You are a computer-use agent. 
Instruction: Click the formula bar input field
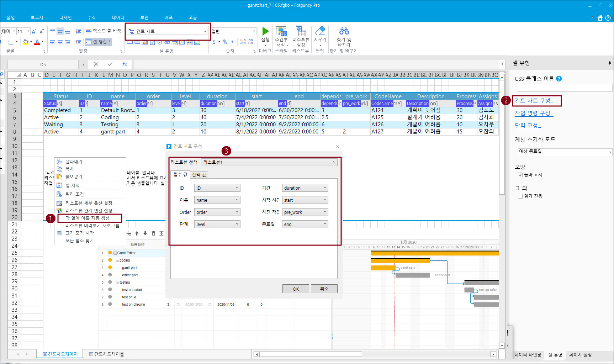[x=317, y=64]
